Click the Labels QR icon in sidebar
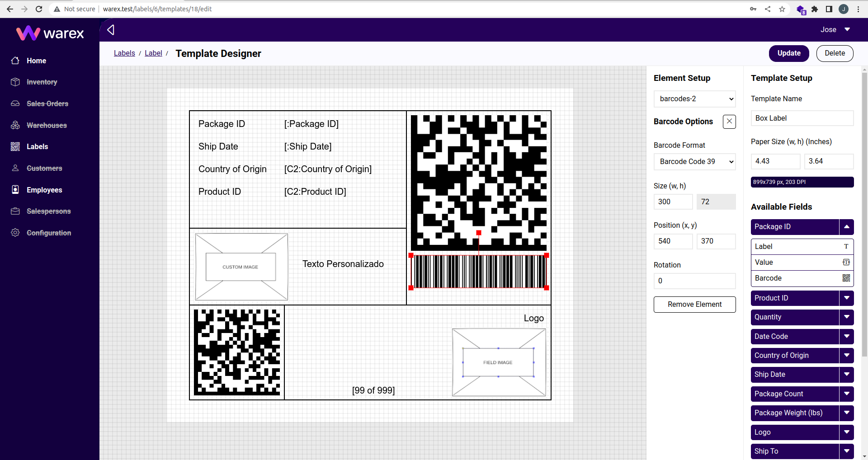The width and height of the screenshot is (868, 460). point(15,146)
